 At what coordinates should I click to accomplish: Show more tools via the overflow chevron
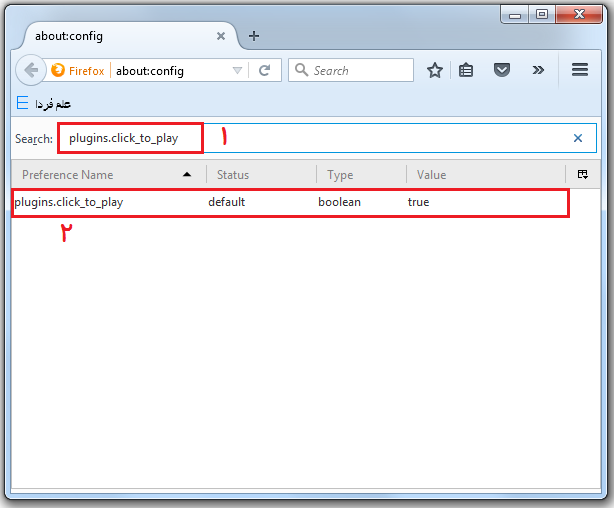pyautogui.click(x=538, y=70)
